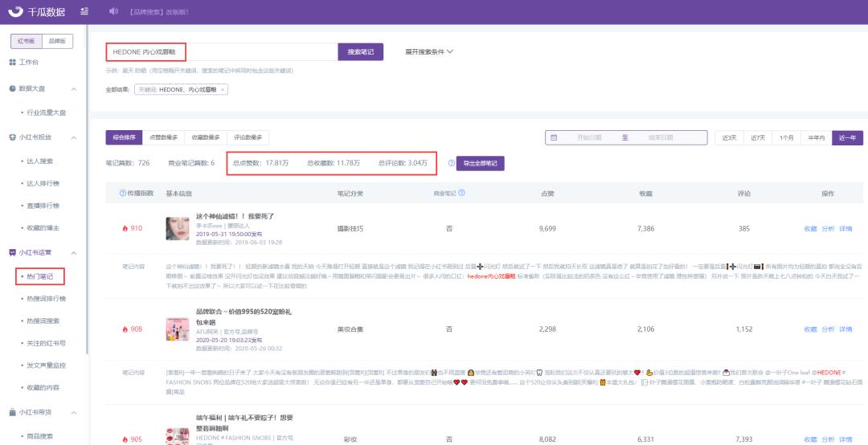Collapse the 小红书运营 sidebar section
The height and width of the screenshot is (445, 868).
pyautogui.click(x=74, y=252)
